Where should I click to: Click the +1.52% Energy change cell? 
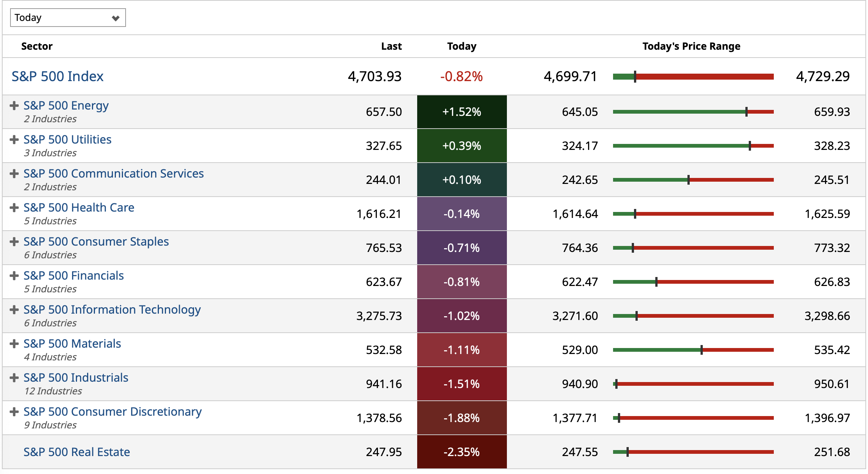462,112
